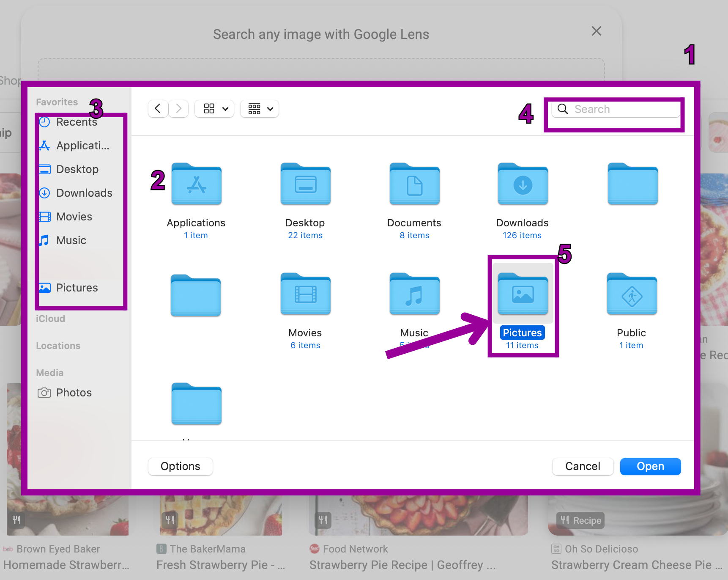Go back with the left chevron button
The height and width of the screenshot is (580, 728).
[158, 109]
